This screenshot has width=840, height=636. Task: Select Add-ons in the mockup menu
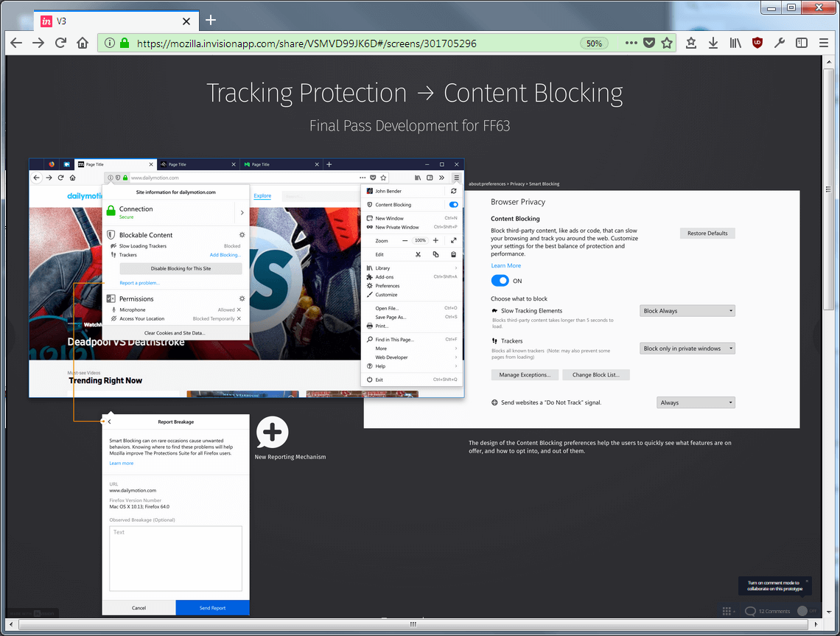click(x=412, y=276)
